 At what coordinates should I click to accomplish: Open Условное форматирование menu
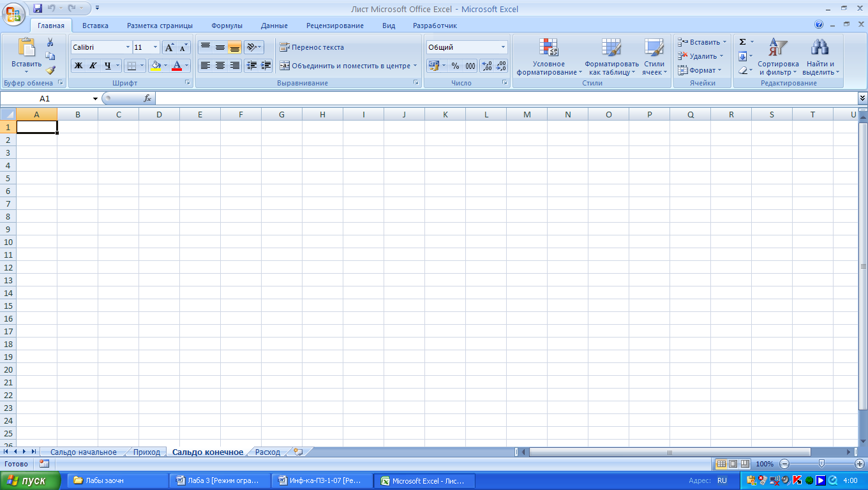click(x=549, y=57)
